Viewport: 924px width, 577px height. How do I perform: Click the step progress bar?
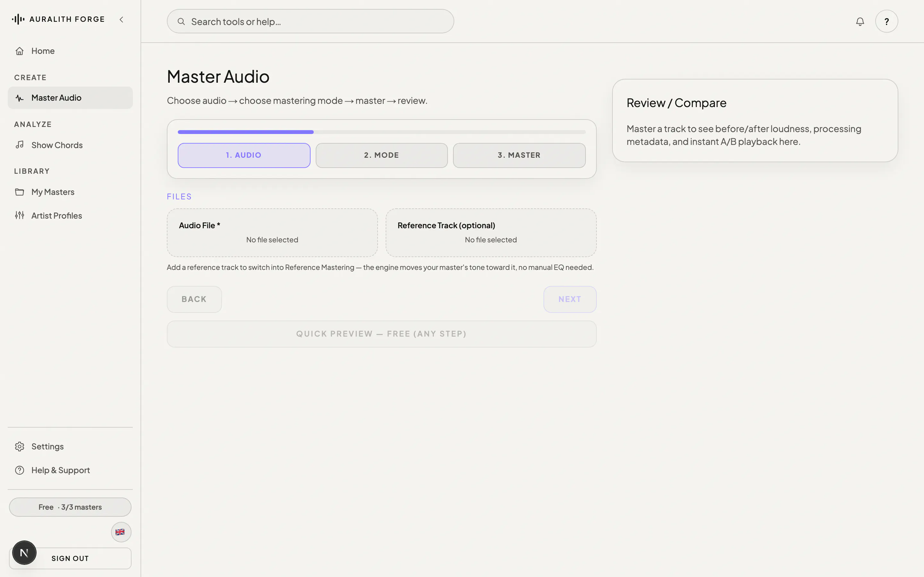click(x=381, y=132)
